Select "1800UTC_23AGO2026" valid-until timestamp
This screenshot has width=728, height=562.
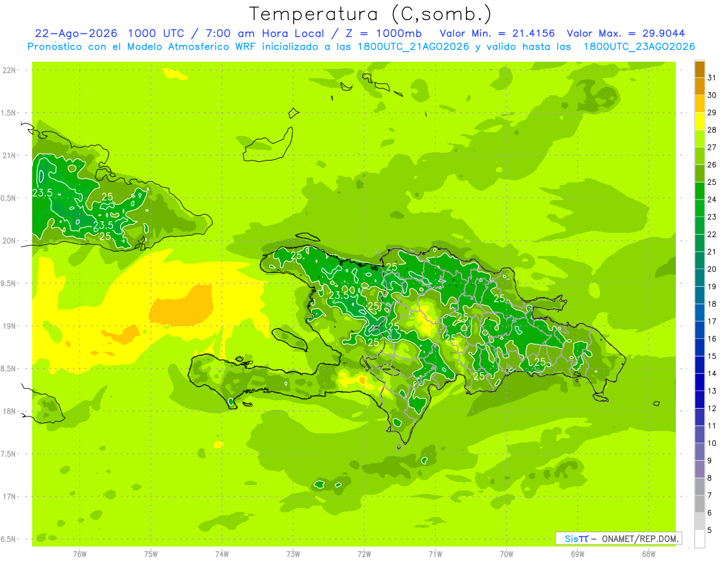pyautogui.click(x=639, y=47)
